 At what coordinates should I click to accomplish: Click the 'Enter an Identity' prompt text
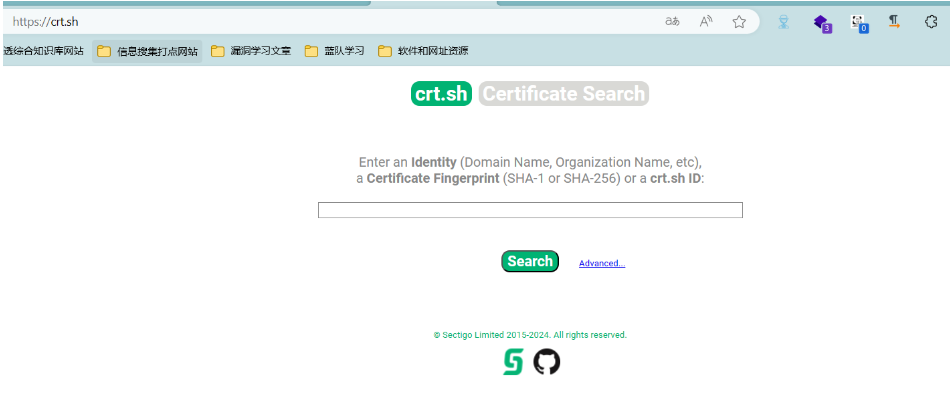pyautogui.click(x=407, y=162)
